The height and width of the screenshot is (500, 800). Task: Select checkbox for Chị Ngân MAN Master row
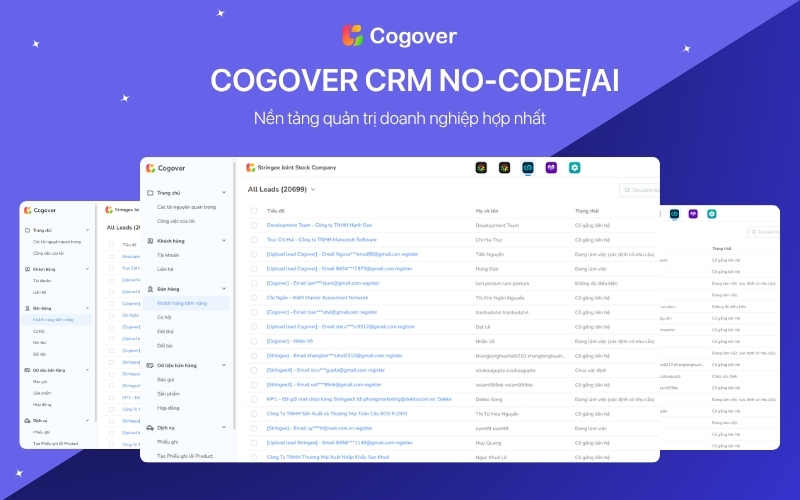click(253, 298)
